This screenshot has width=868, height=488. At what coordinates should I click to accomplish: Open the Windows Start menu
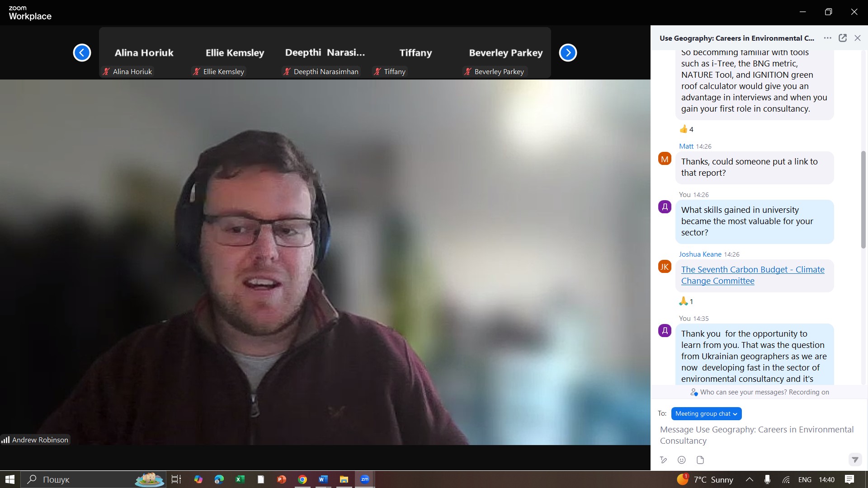point(10,479)
